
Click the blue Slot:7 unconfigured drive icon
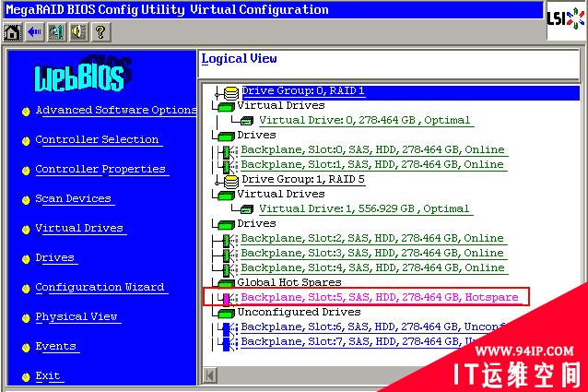(229, 343)
